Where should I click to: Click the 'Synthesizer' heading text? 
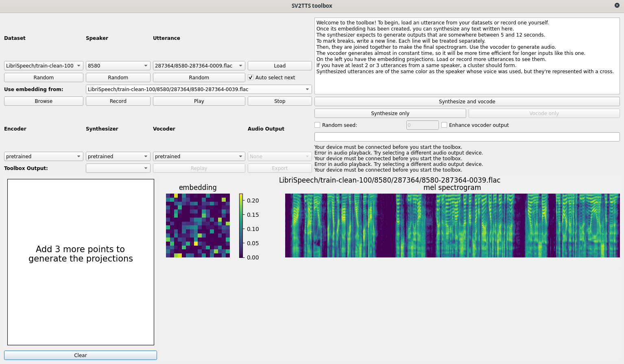point(102,129)
